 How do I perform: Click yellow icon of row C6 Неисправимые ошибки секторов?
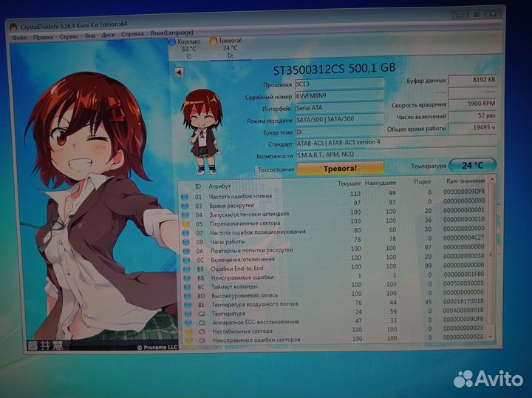tap(189, 340)
